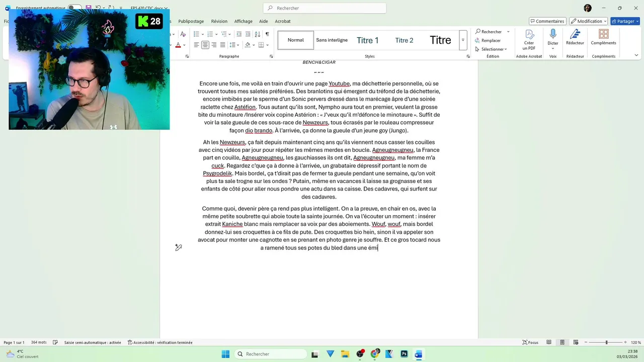The height and width of the screenshot is (362, 644).
Task: Align text right
Action: (x=214, y=45)
